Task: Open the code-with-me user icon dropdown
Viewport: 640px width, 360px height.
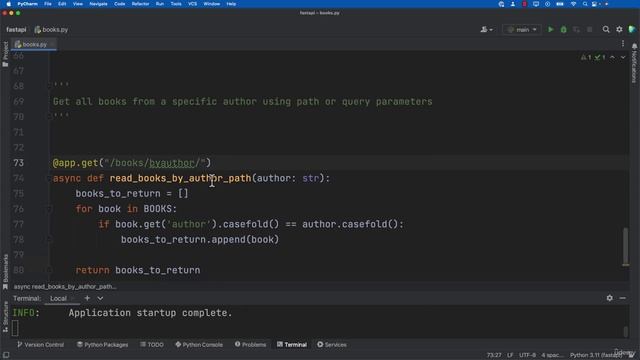Action: [486, 29]
